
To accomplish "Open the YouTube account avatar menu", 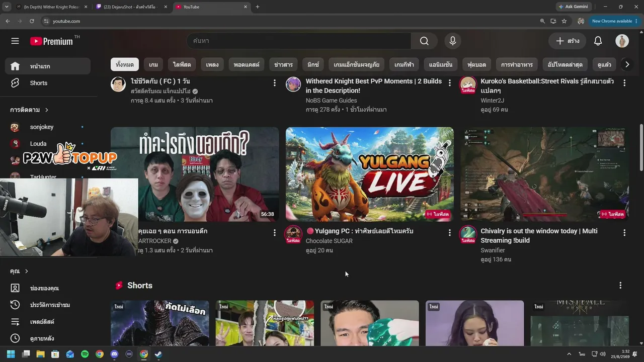I will (622, 41).
